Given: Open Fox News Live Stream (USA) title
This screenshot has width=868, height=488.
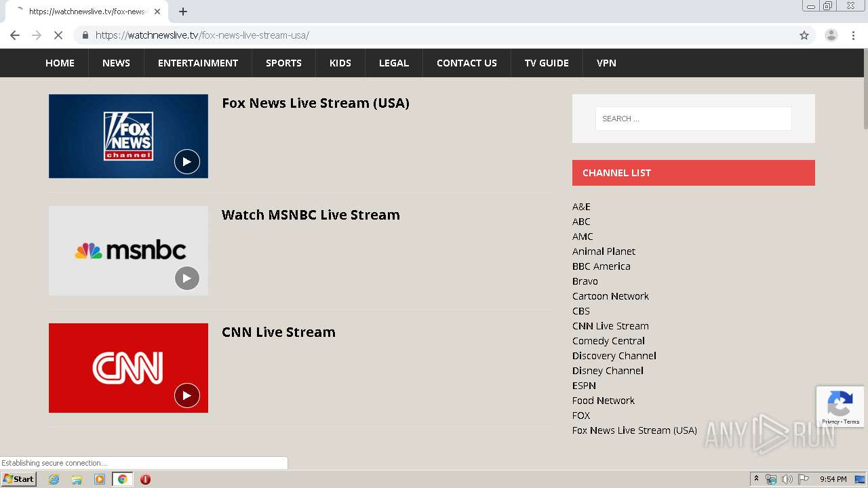Looking at the screenshot, I should coord(315,103).
